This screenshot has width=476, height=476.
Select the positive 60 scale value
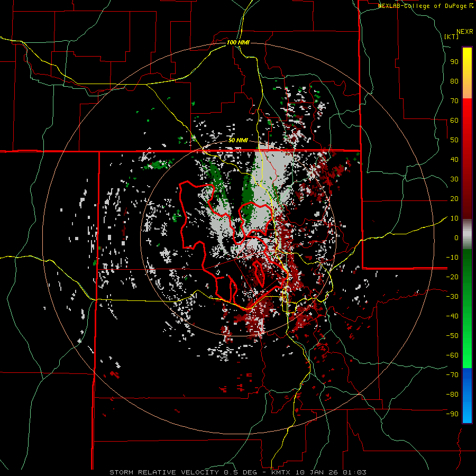tap(454, 121)
